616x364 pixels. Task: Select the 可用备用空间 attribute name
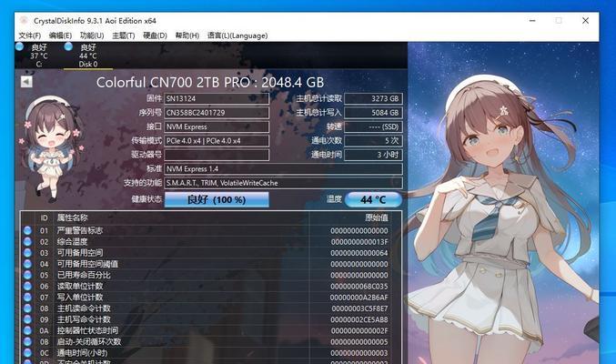[80, 253]
